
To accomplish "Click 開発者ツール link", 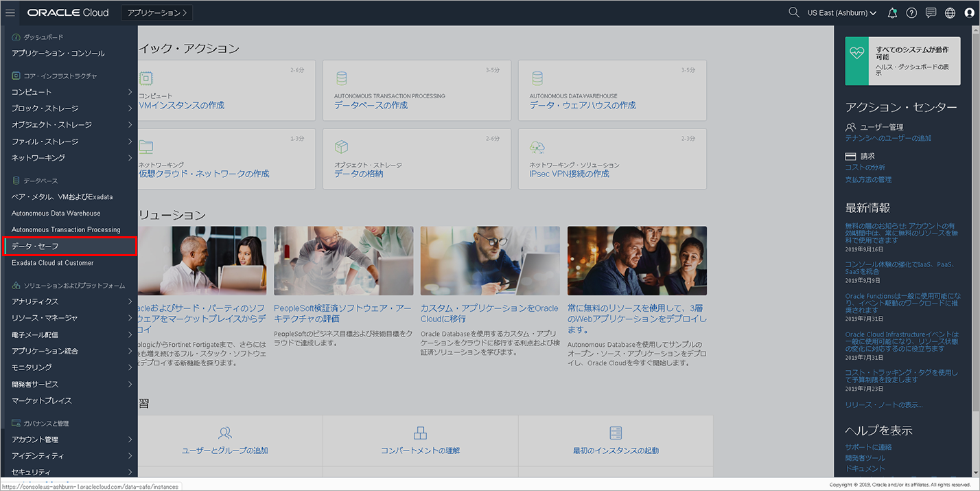I will click(x=865, y=458).
